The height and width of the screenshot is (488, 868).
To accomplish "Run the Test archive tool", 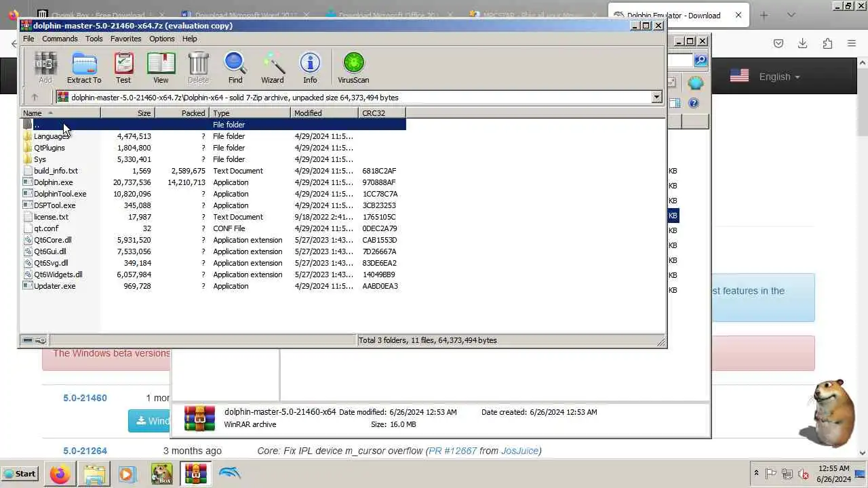I will click(123, 68).
